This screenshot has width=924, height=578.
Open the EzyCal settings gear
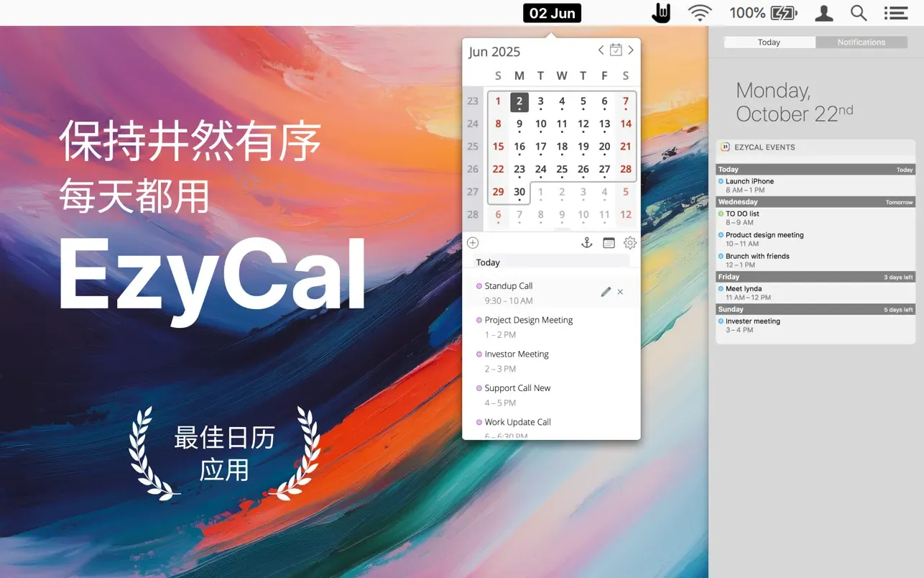[x=630, y=243]
